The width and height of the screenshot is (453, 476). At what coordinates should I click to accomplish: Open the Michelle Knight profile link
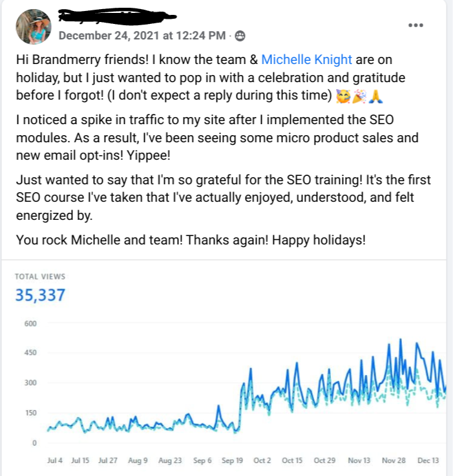tap(306, 59)
